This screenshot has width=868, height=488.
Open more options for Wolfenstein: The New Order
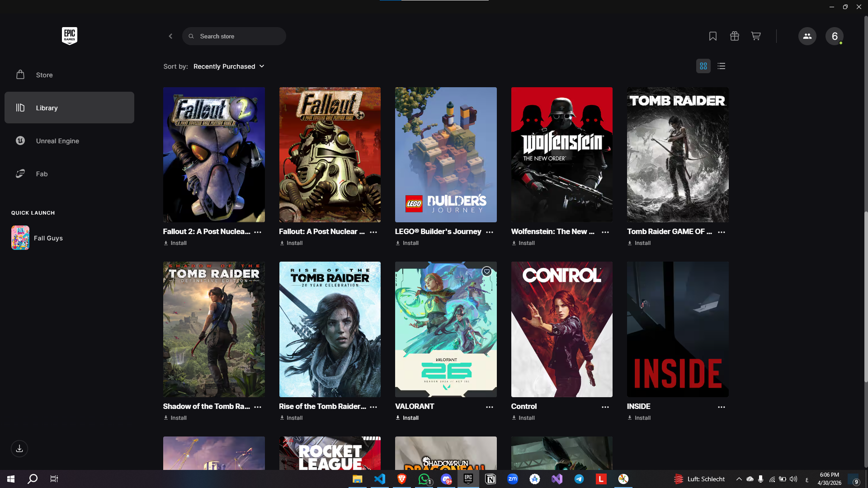(x=605, y=232)
